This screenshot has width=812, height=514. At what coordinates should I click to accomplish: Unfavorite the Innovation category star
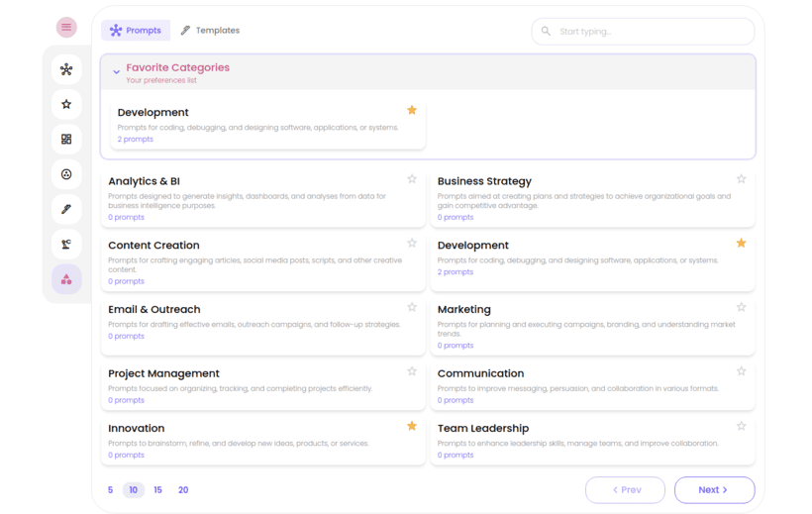point(412,426)
